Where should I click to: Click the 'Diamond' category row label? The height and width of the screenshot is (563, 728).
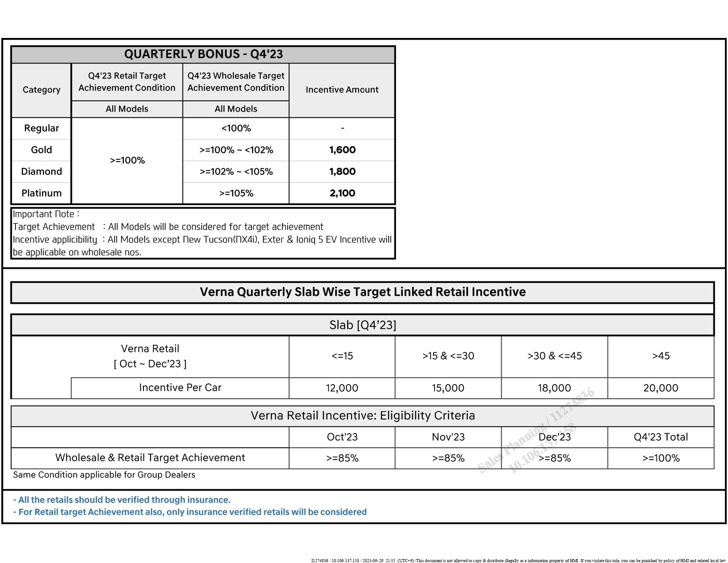pos(41,172)
